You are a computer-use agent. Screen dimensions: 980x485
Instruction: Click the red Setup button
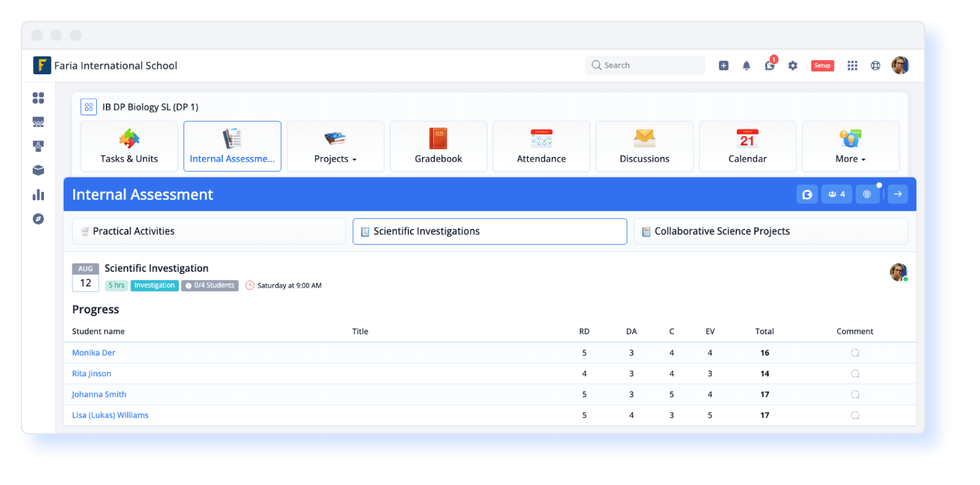pos(823,66)
